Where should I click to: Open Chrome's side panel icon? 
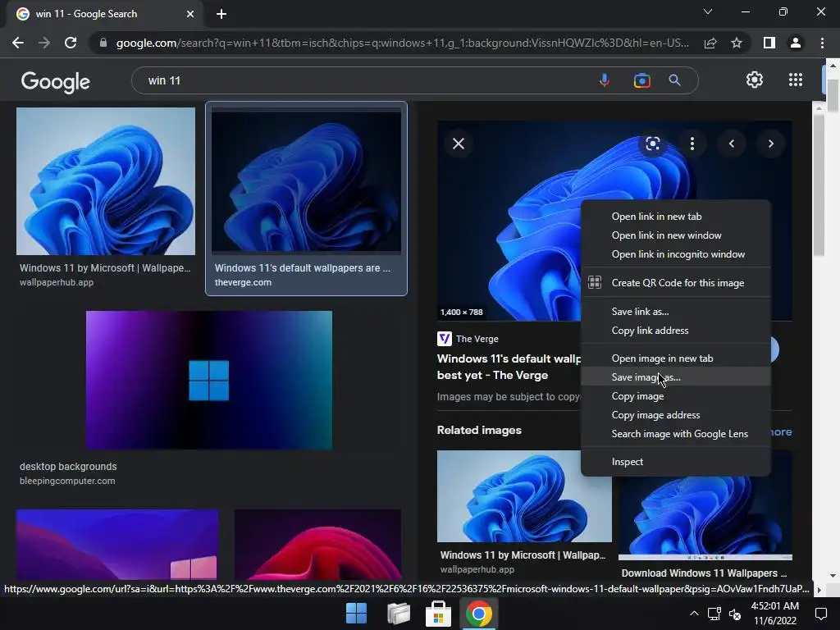pyautogui.click(x=769, y=43)
